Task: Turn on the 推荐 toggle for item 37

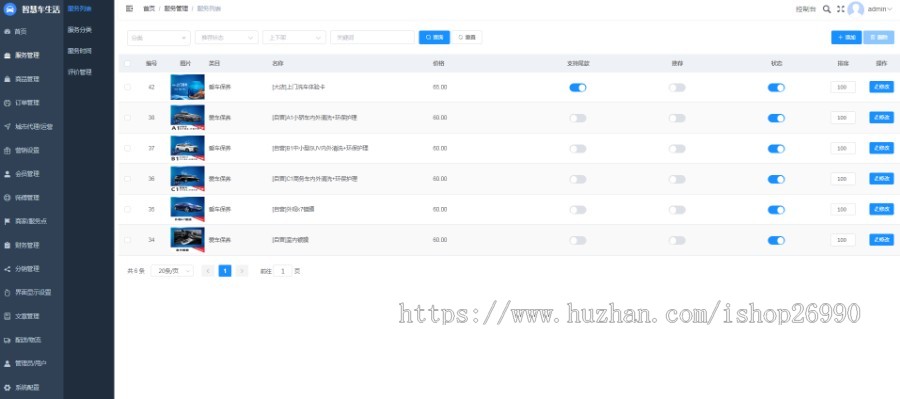Action: [x=677, y=149]
